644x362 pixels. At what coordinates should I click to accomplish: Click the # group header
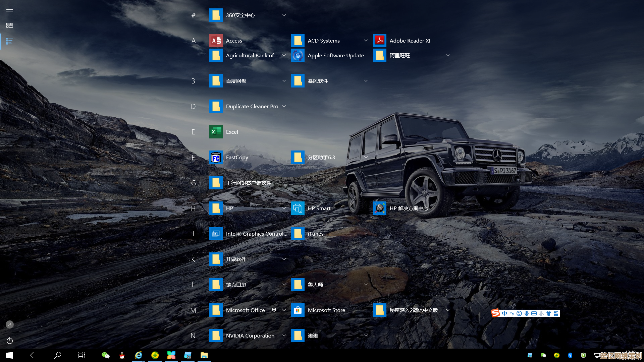tap(193, 15)
